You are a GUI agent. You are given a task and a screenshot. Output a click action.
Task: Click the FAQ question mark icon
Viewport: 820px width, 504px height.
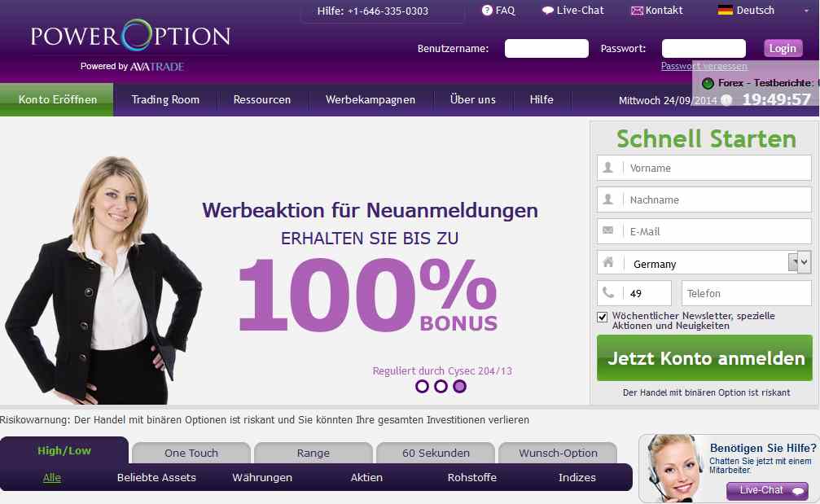(x=487, y=11)
